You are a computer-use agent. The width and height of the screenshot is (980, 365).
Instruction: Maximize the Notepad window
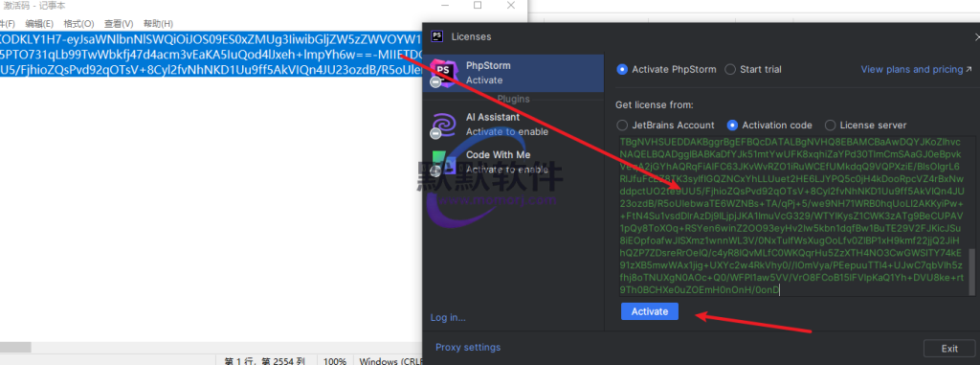[x=478, y=5]
